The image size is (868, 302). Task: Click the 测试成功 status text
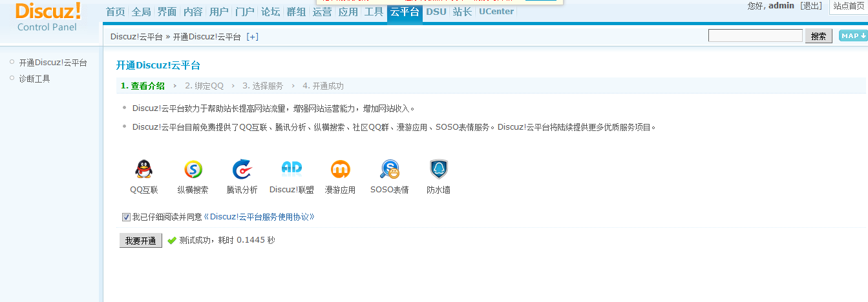click(x=228, y=241)
